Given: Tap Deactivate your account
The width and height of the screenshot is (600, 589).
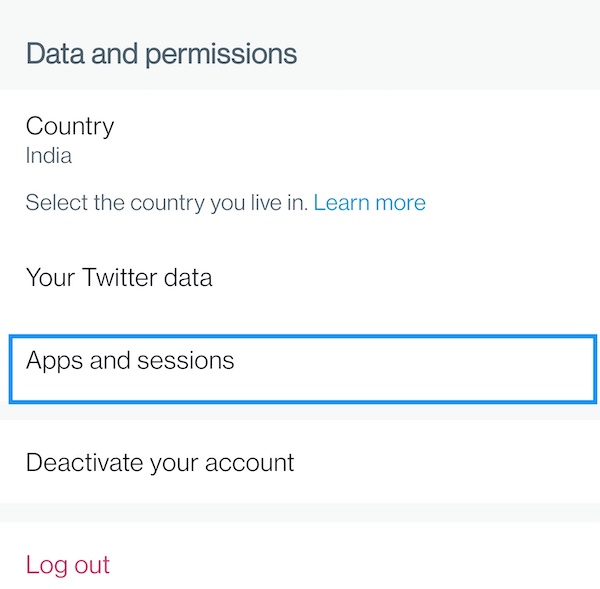Looking at the screenshot, I should [160, 463].
